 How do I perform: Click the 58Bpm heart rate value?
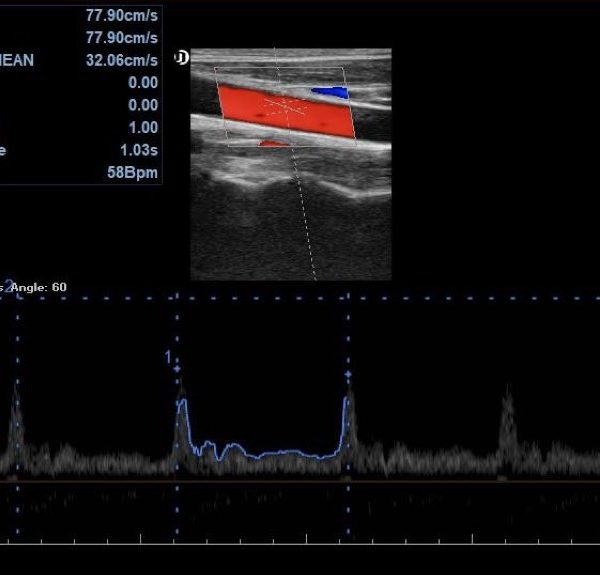tap(137, 173)
